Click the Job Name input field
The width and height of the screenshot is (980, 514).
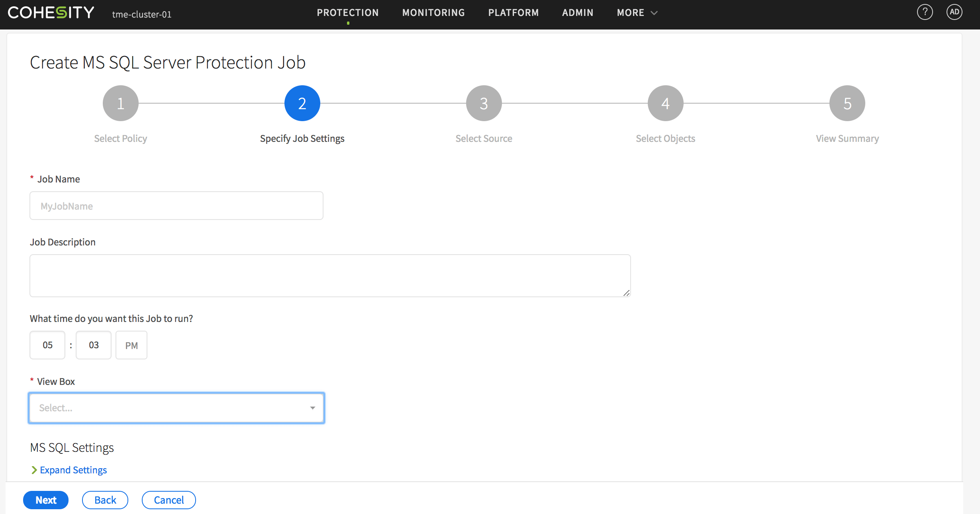[x=176, y=206]
